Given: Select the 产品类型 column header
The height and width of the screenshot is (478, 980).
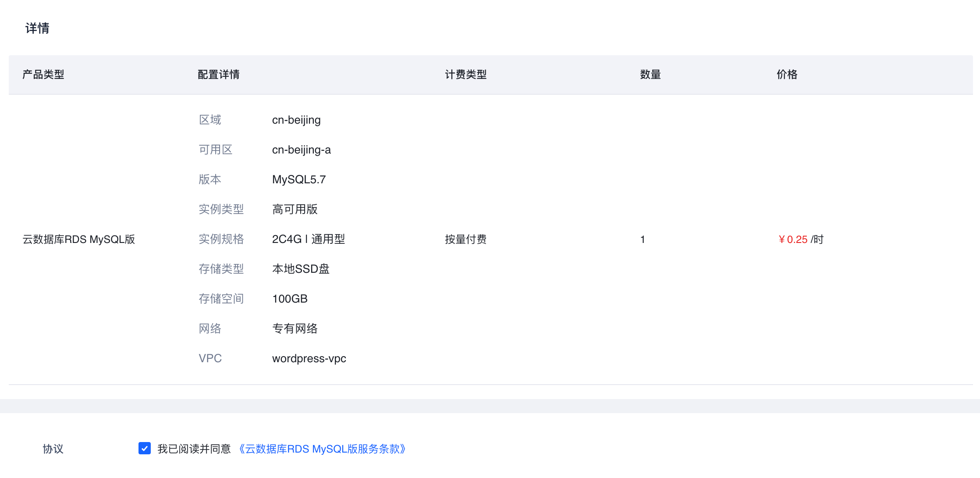Looking at the screenshot, I should pos(43,75).
